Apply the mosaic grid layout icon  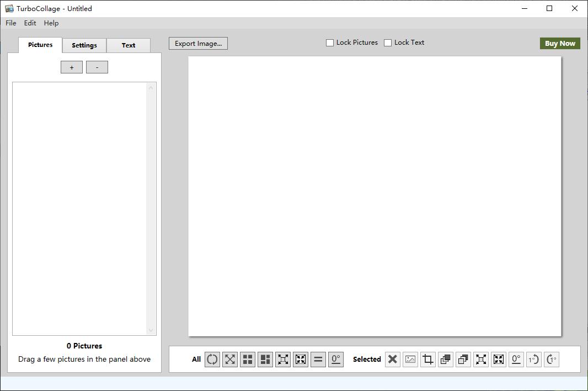pos(265,360)
